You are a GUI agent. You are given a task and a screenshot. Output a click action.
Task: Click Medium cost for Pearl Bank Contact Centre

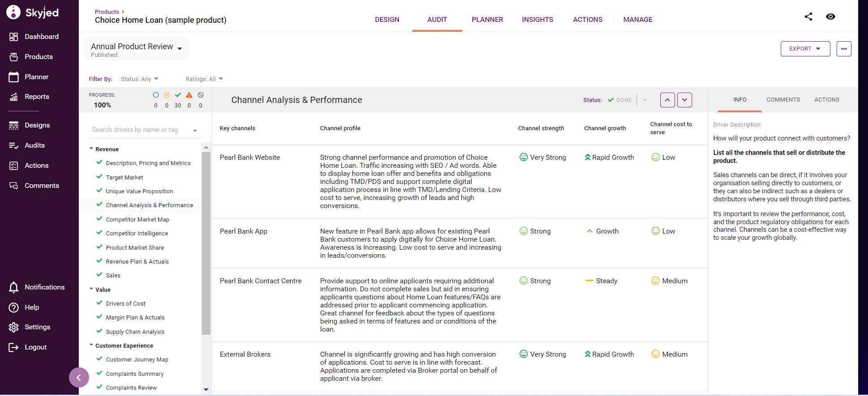[669, 281]
